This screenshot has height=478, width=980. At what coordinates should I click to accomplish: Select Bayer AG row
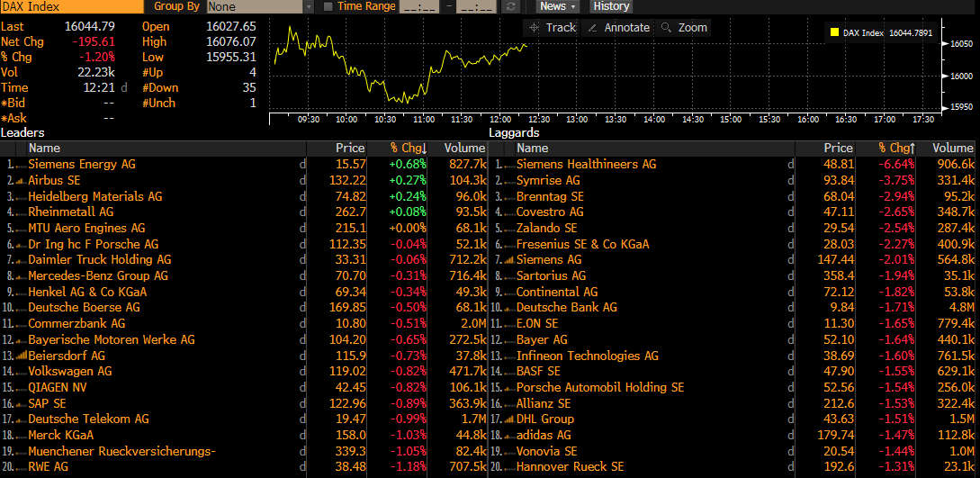[x=733, y=339]
